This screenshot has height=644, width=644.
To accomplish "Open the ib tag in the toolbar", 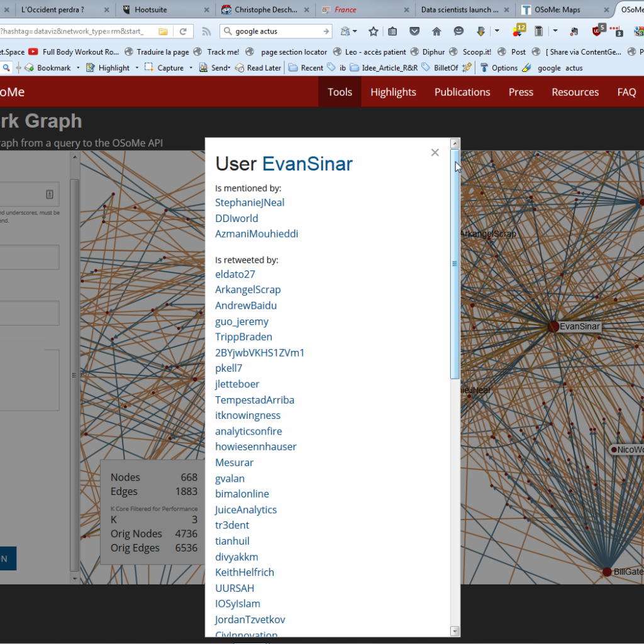I will [336, 68].
